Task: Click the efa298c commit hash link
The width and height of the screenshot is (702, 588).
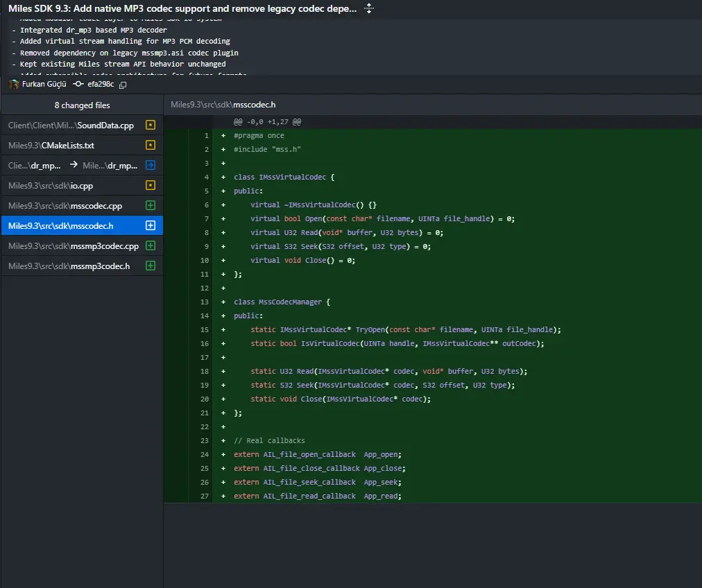Action: tap(101, 84)
